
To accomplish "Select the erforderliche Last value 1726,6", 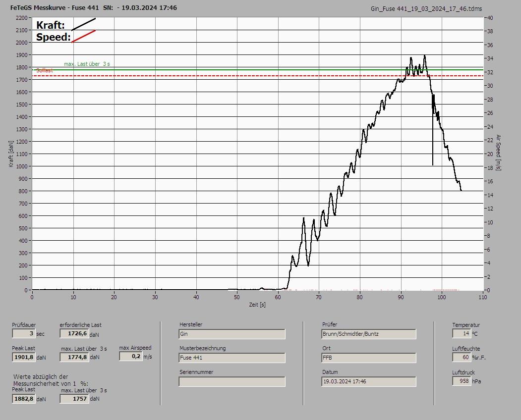I will tap(74, 333).
